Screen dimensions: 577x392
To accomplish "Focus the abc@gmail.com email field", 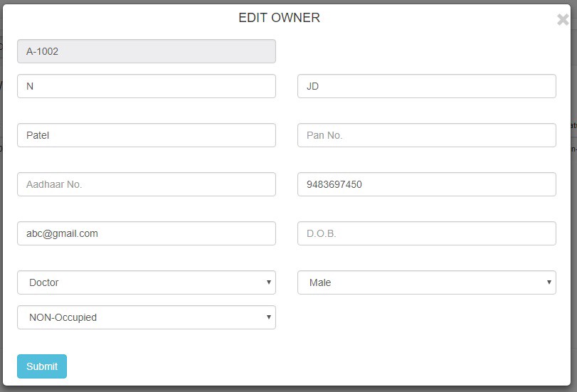I will tap(146, 233).
